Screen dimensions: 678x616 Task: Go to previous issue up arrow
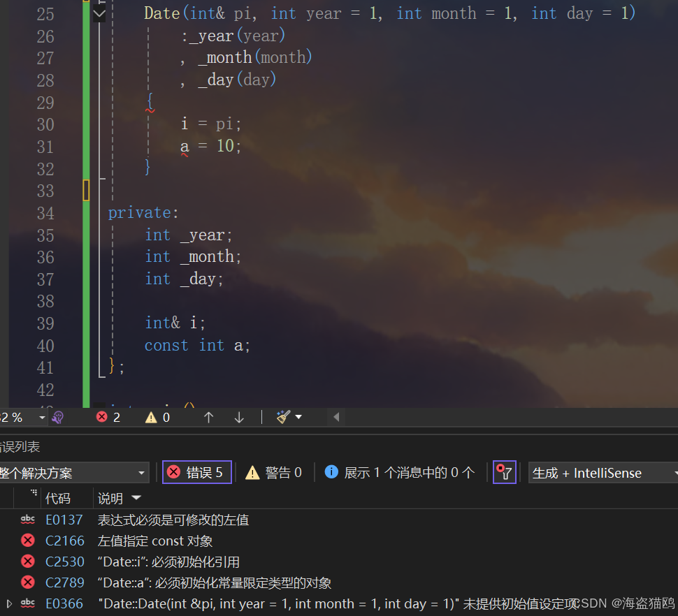point(208,417)
